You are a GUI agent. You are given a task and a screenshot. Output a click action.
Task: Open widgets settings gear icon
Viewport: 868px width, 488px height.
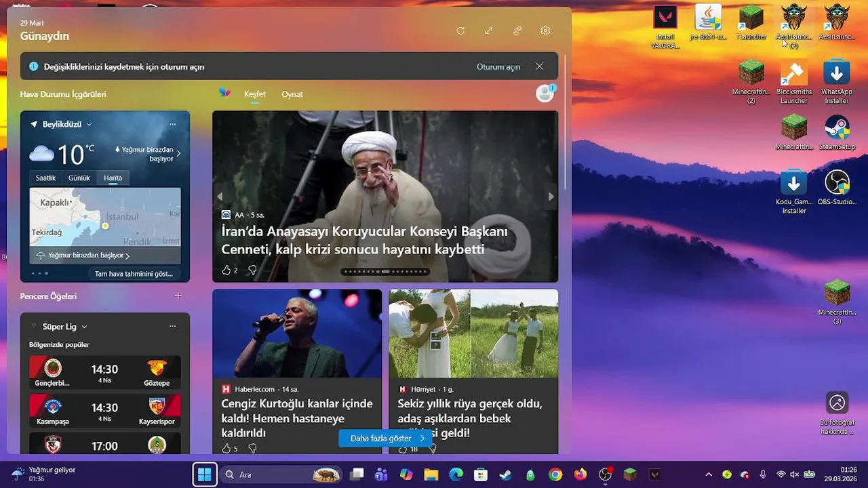coord(545,31)
